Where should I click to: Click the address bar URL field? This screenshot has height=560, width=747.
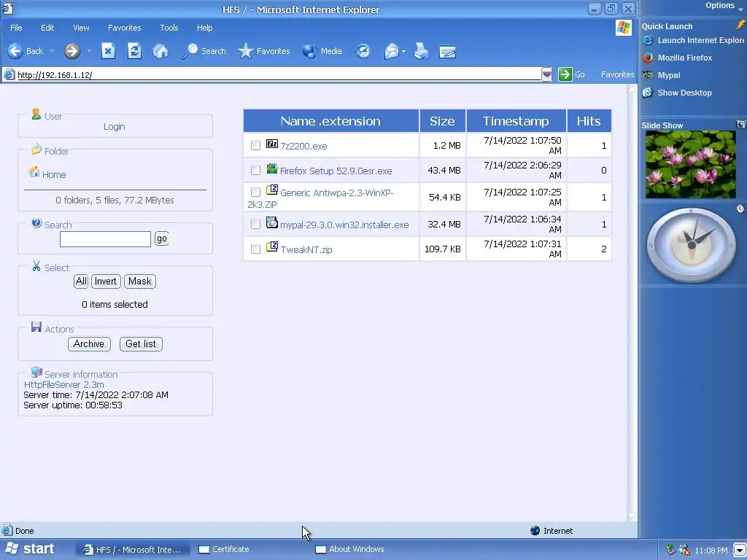coord(279,75)
